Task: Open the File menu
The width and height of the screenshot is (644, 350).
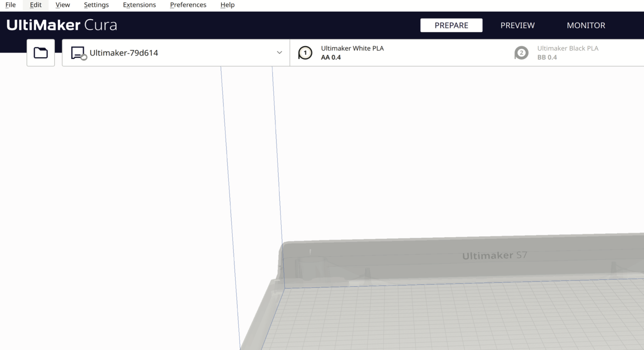Action: tap(10, 5)
